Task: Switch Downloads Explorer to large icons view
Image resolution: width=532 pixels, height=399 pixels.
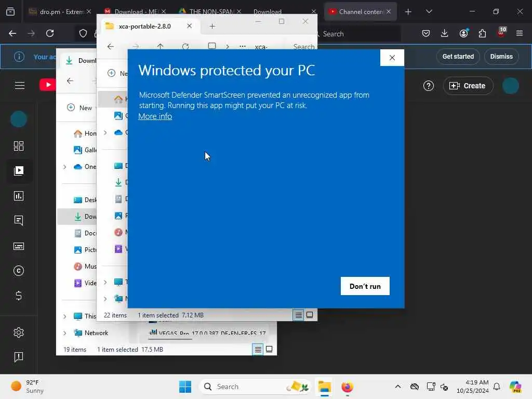Action: [x=269, y=350]
